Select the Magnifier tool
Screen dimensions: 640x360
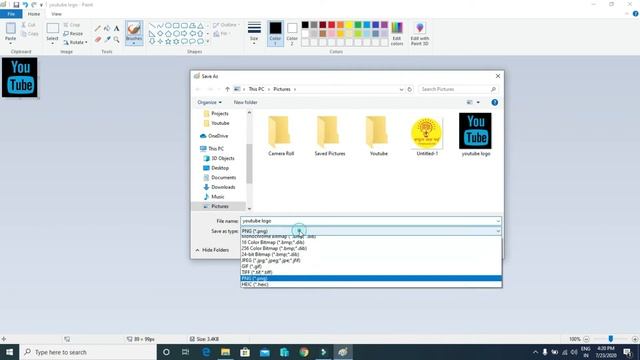[116, 40]
